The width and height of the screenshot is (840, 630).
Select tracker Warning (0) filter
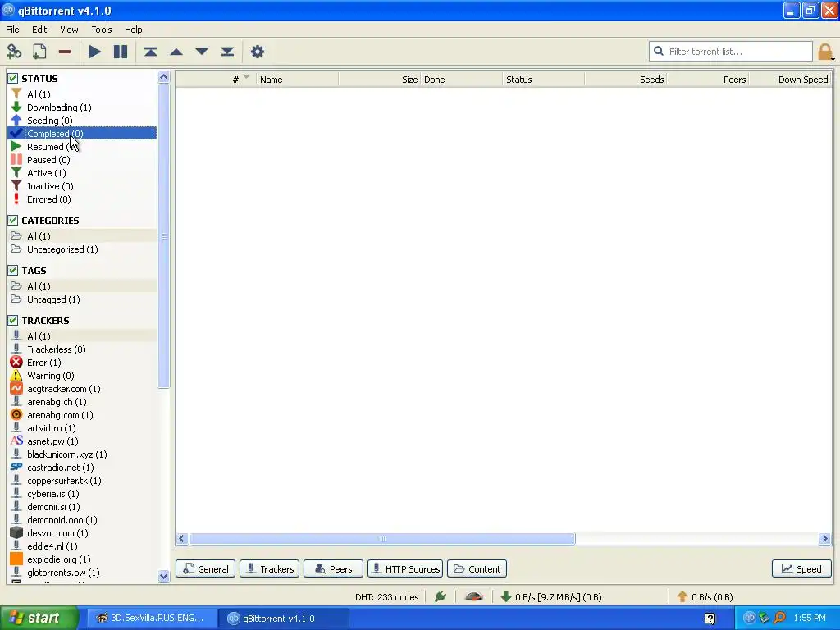(83, 376)
